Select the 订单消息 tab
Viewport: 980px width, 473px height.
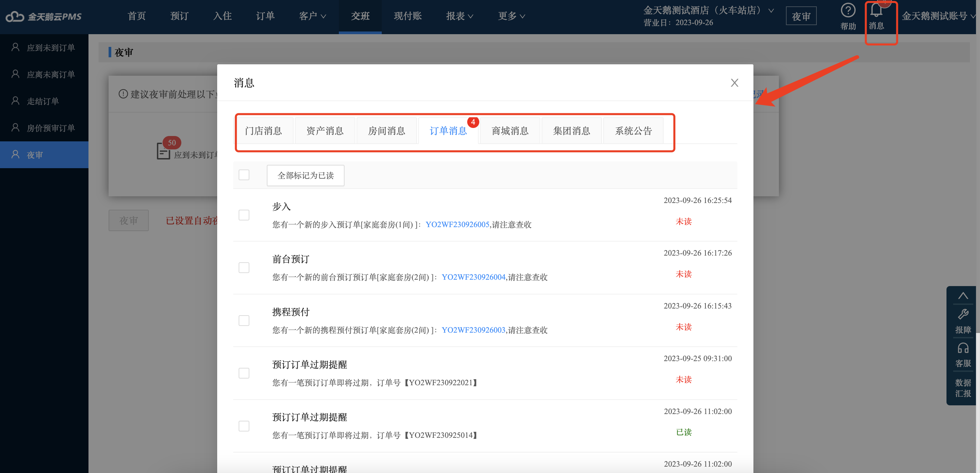coord(448,131)
